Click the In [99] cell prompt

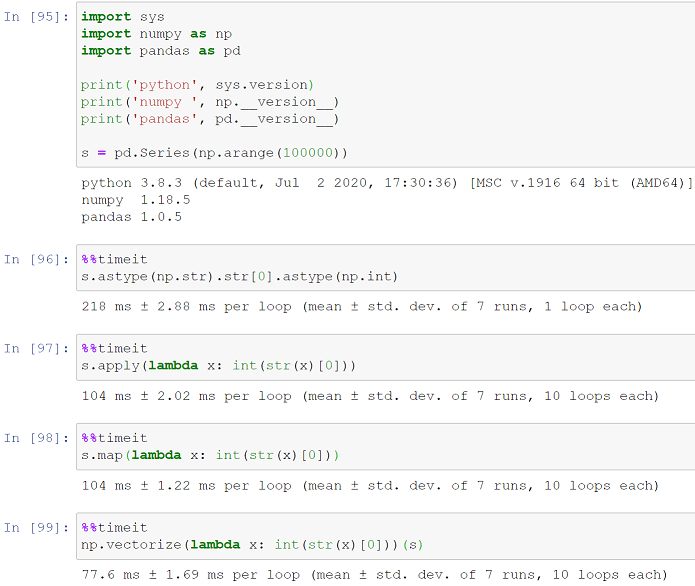point(36,528)
